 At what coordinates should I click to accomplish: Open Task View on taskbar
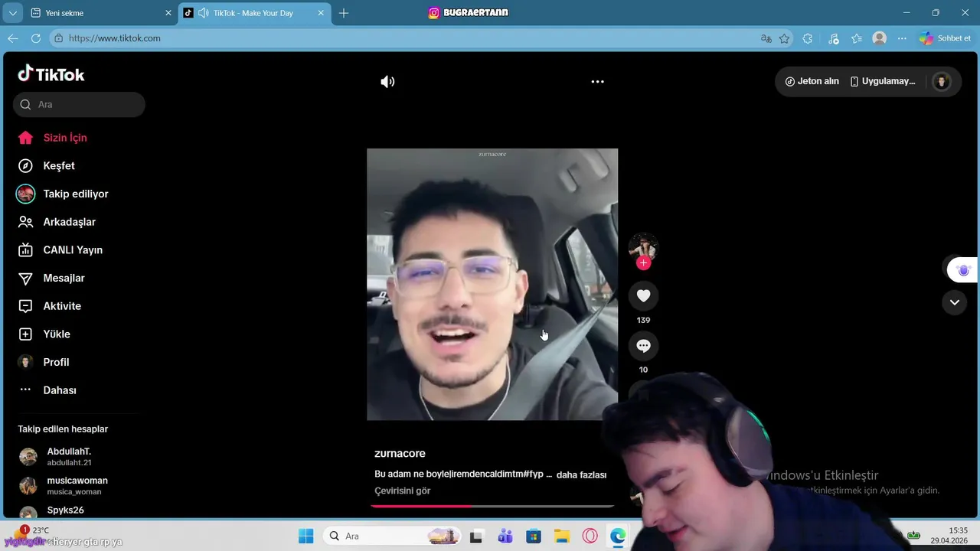tap(476, 536)
